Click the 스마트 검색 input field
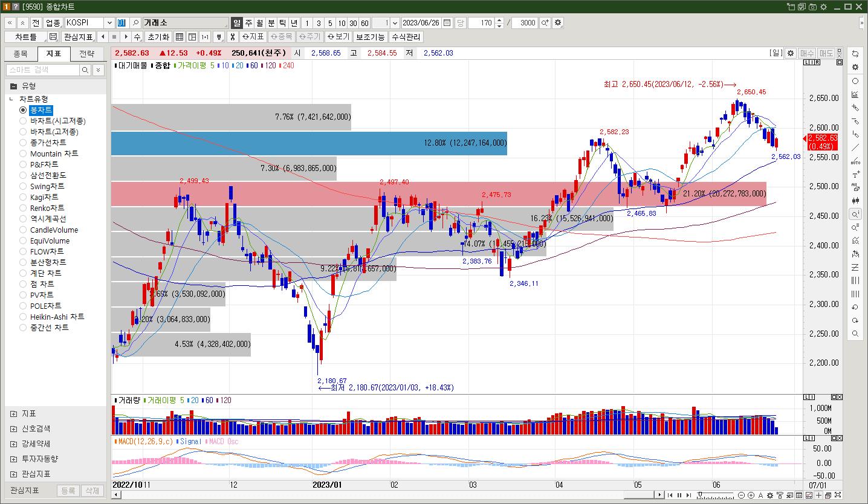 pyautogui.click(x=42, y=70)
